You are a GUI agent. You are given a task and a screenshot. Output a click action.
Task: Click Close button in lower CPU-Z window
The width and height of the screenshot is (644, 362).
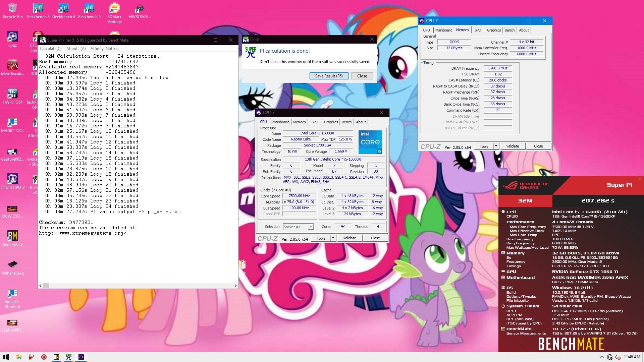(x=375, y=238)
